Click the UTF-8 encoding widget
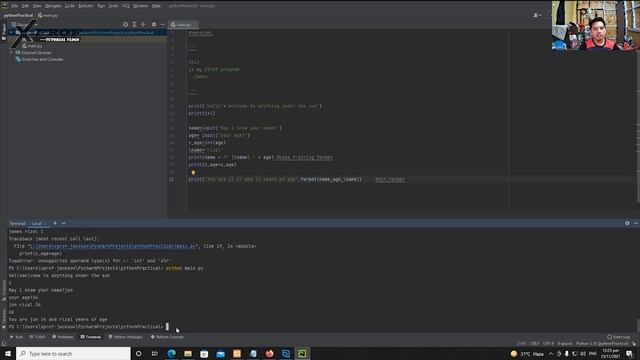Image resolution: width=640 pixels, height=360 pixels. (x=548, y=344)
